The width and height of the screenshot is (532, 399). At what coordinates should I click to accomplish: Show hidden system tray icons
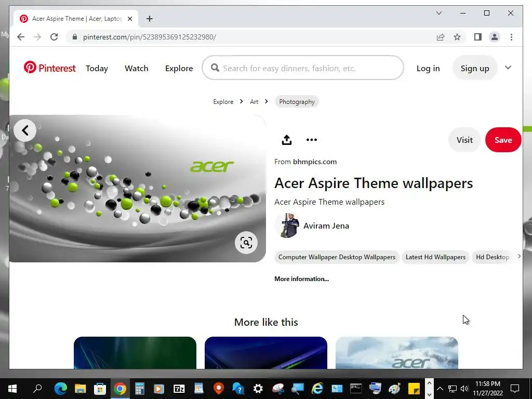[x=440, y=389]
